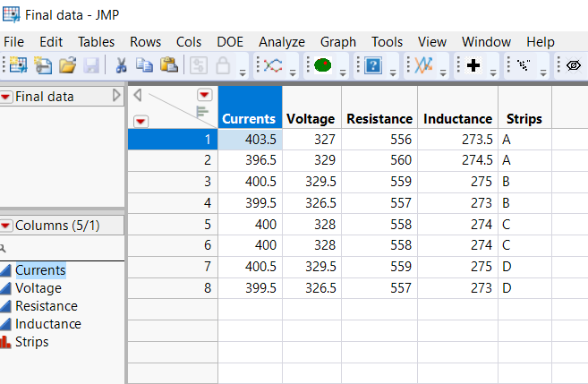
Task: Click the New Data Table toolbar icon
Action: [x=18, y=65]
